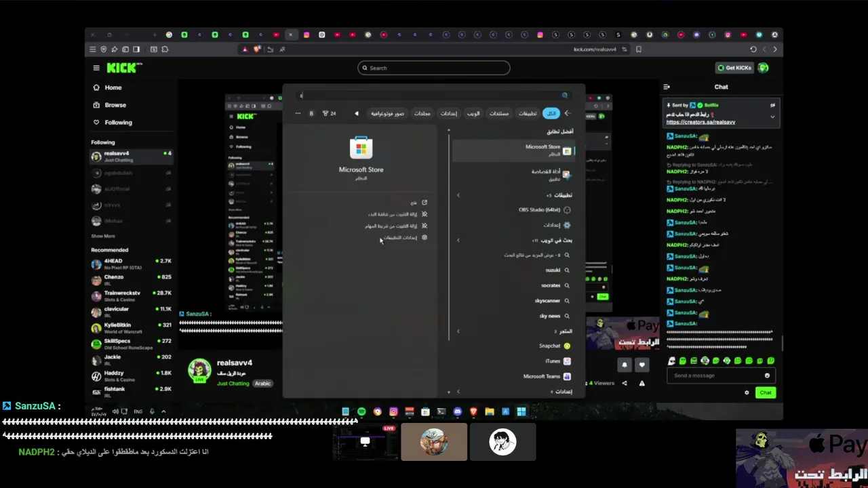Show more search filters triangle arrow
Viewport: 868px width, 488px height.
coord(357,113)
